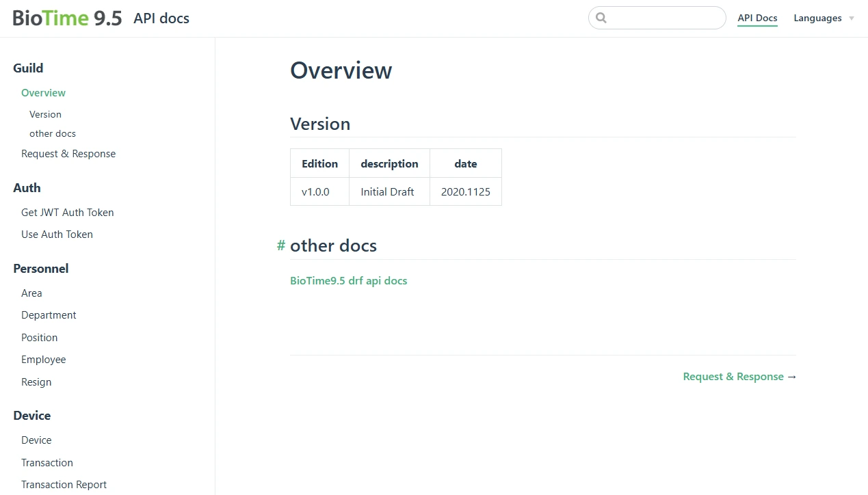Open the Department documentation page
Screen dimensions: 868x495
(x=49, y=315)
